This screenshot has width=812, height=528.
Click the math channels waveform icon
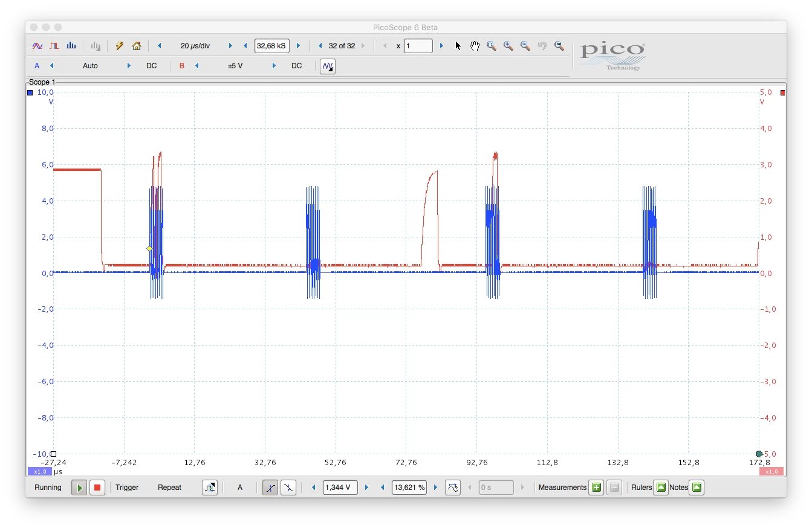click(328, 66)
